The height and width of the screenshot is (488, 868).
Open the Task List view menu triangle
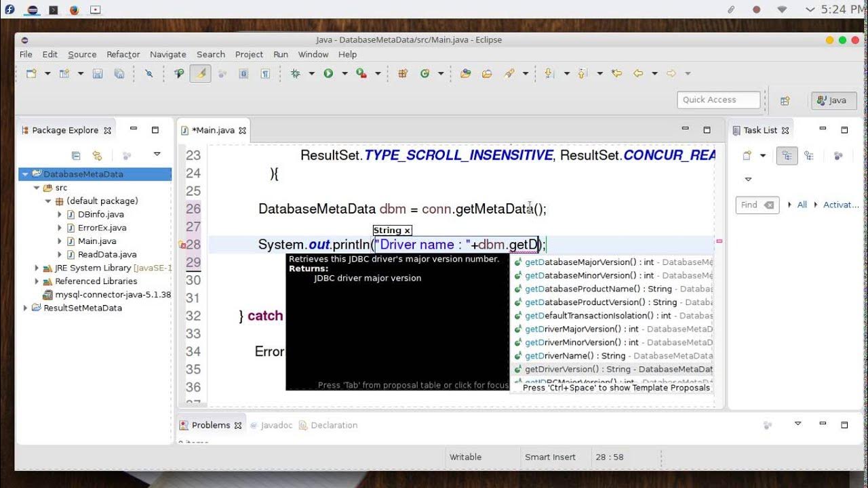[x=748, y=180]
